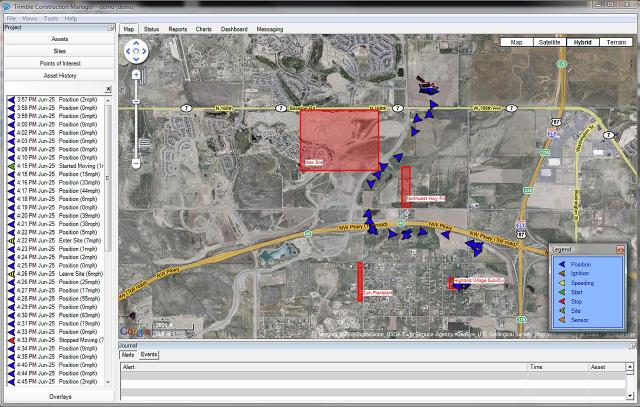Click the Enter Site event icon in list
Image resolution: width=640 pixels, height=407 pixels.
point(11,240)
